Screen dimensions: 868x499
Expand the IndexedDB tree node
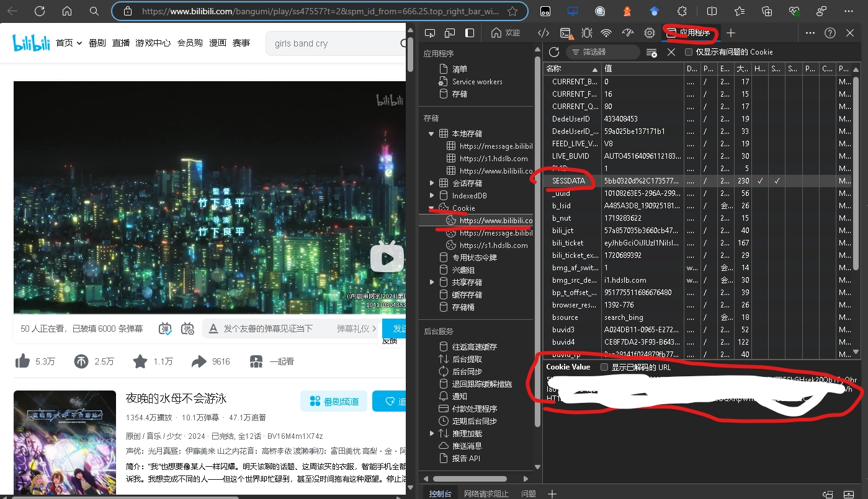pyautogui.click(x=432, y=196)
